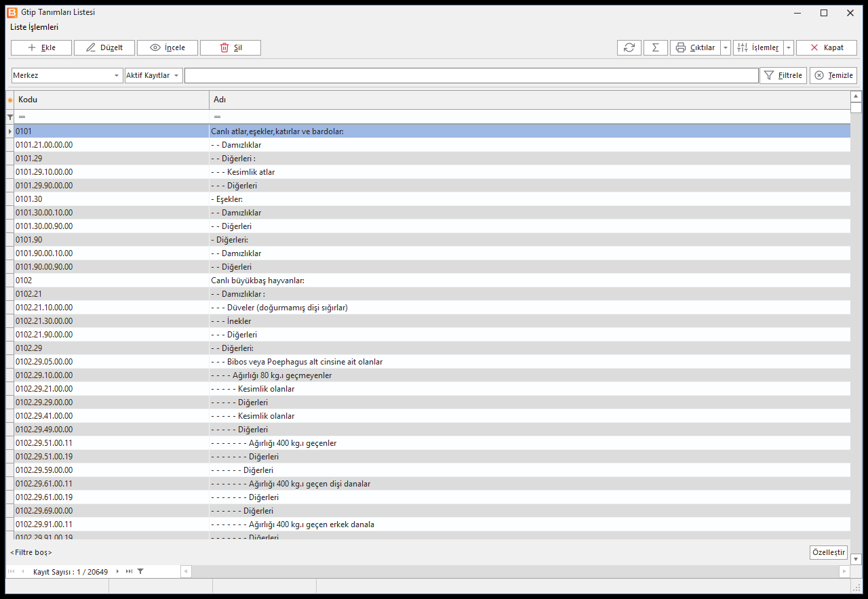This screenshot has width=868, height=599.
Task: Click the sigma totals icon button
Action: (655, 47)
